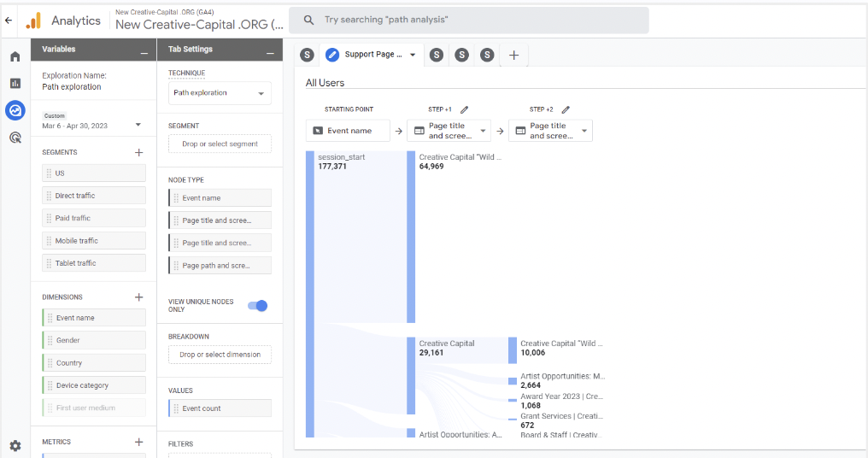Viewport: 868px width, 458px height.
Task: Add a new exploration tab
Action: [x=513, y=55]
